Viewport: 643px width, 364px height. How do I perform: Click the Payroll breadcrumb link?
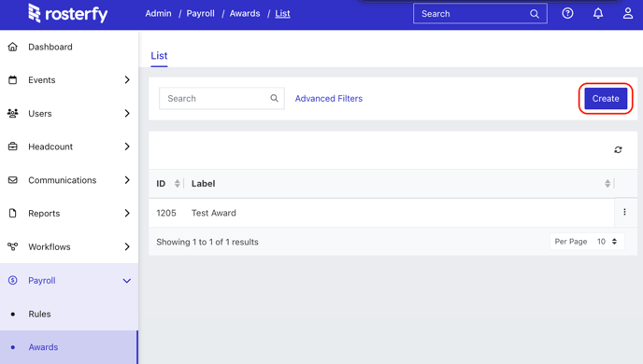click(200, 13)
